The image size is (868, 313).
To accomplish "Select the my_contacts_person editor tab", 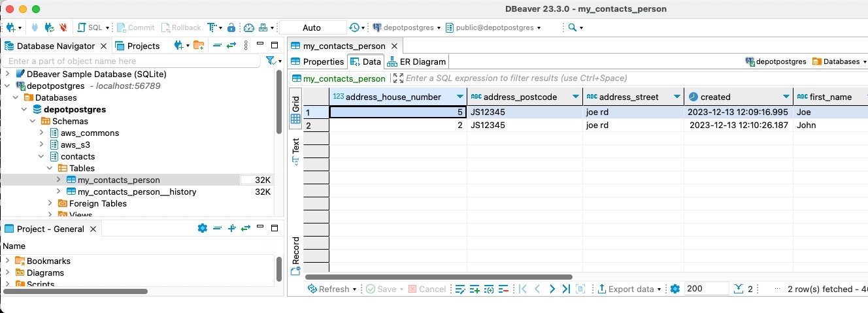I will click(x=346, y=46).
